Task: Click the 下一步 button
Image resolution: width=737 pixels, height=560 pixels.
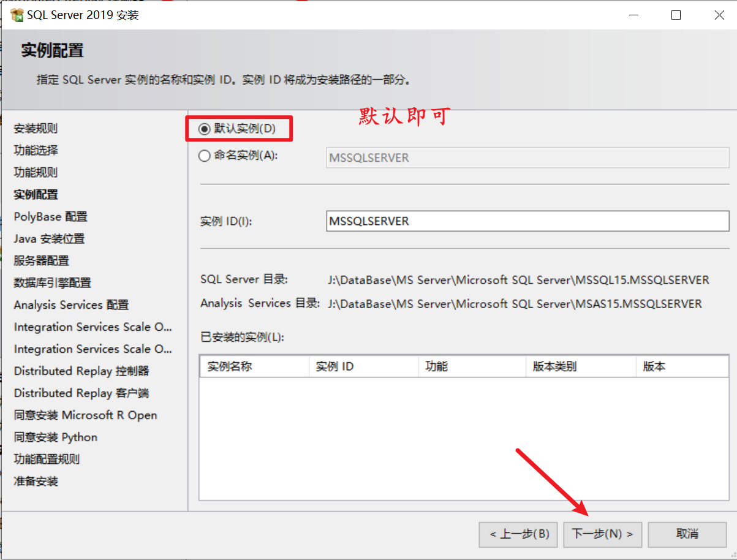Action: pyautogui.click(x=602, y=534)
